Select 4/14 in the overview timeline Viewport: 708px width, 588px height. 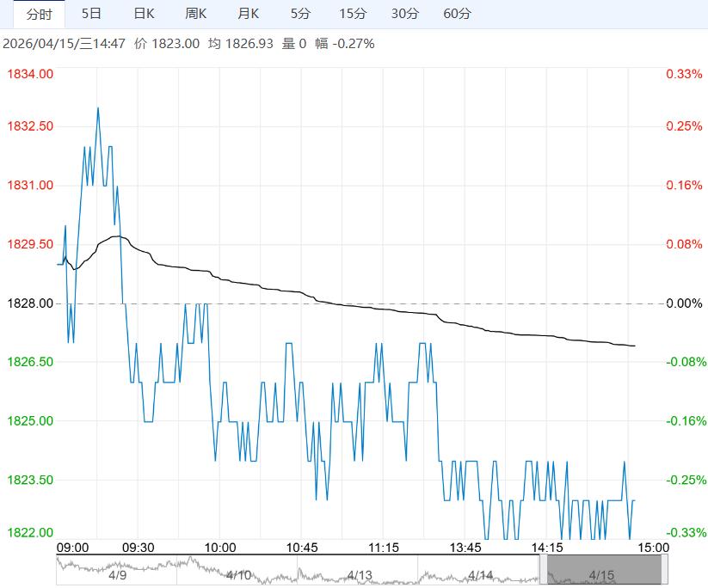(481, 575)
